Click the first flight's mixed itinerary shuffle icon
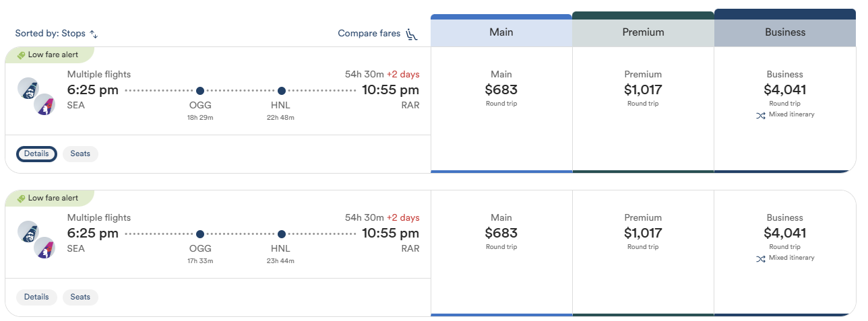The image size is (868, 321). point(761,115)
